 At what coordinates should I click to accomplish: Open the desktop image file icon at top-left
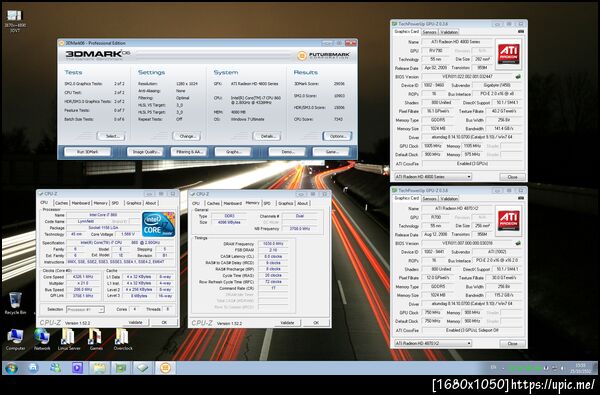tap(15, 21)
